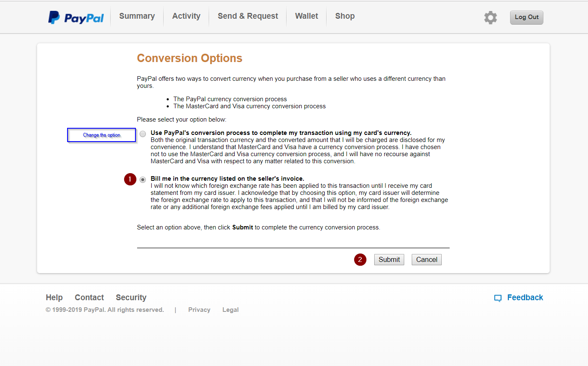The image size is (588, 366).
Task: Open the Contact footer link
Action: (x=89, y=298)
